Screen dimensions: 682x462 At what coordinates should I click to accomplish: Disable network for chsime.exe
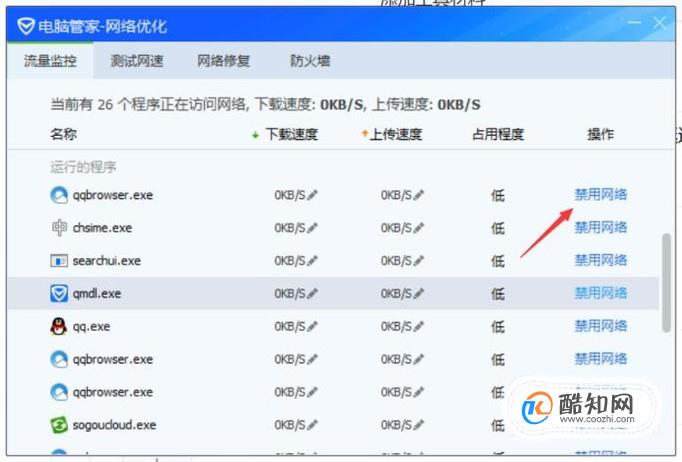[x=601, y=228]
